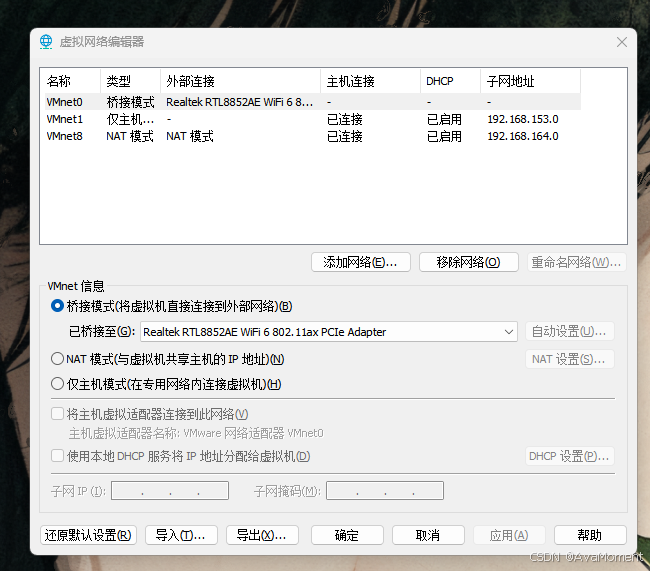Click 应用 button
The image size is (650, 571).
pos(509,535)
